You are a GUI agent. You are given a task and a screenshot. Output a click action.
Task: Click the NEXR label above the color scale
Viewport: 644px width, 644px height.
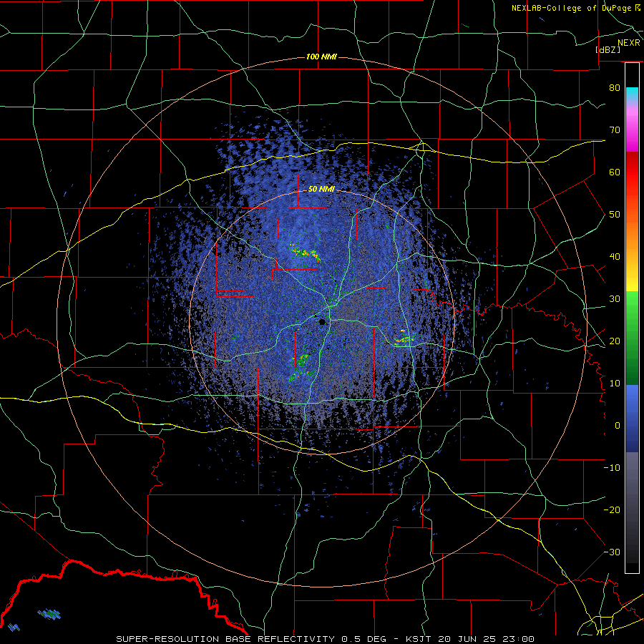[x=629, y=43]
